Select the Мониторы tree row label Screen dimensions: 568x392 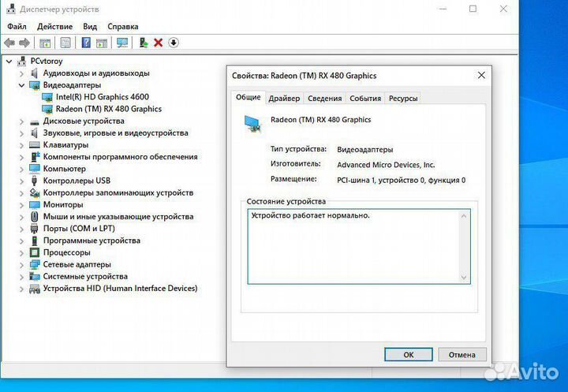point(63,205)
